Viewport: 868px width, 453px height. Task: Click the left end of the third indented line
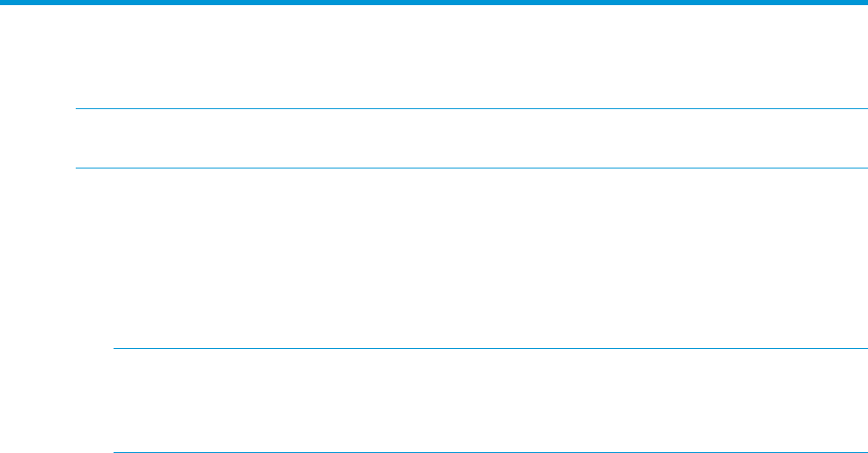click(x=116, y=349)
